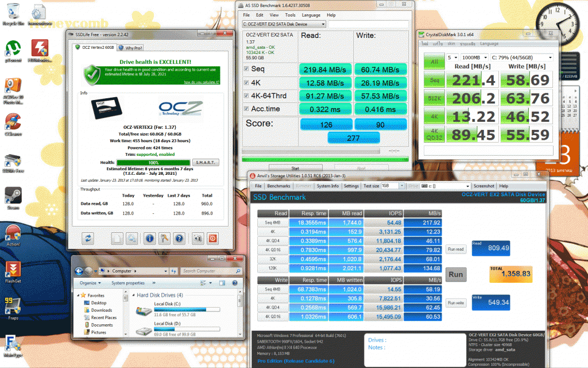The height and width of the screenshot is (368, 588).
Task: Open the File menu in AS SSD Benchmark
Action: [246, 15]
